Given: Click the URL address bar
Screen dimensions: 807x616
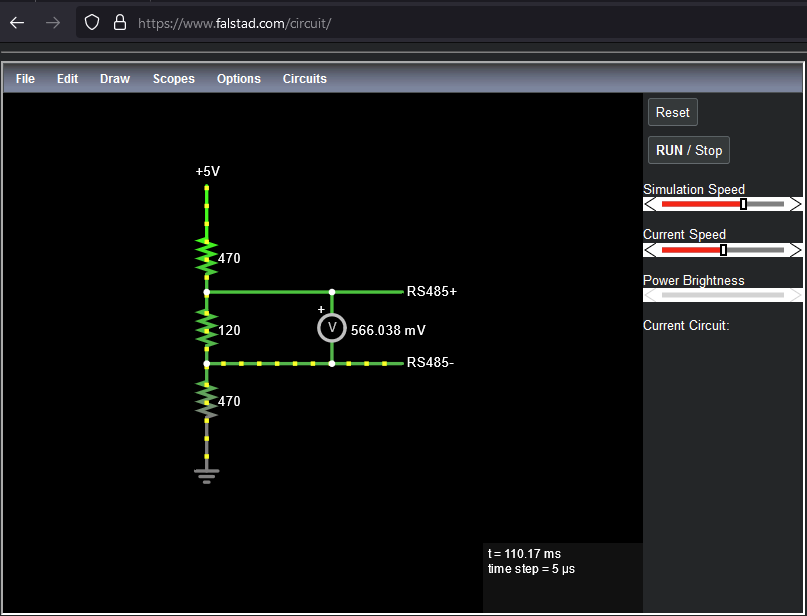Looking at the screenshot, I should tap(450, 22).
